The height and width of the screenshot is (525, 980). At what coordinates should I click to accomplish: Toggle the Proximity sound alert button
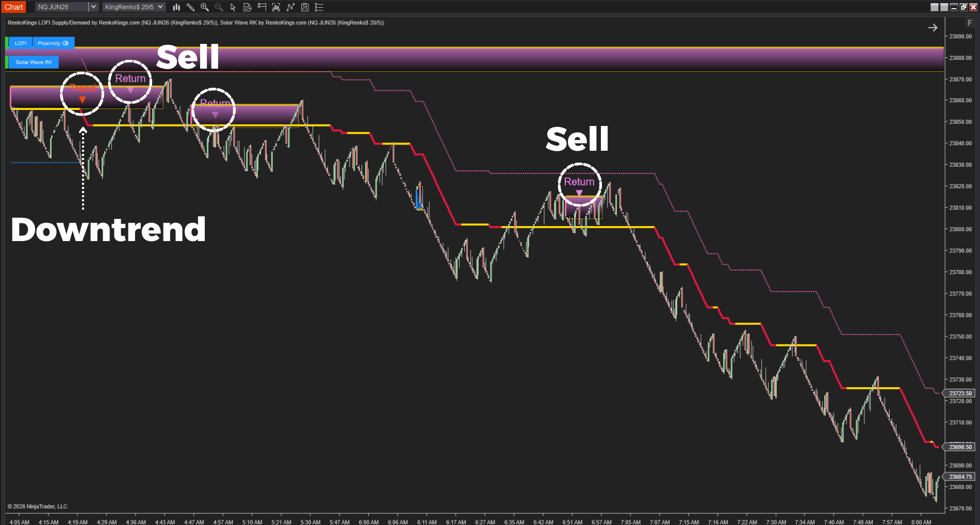point(53,43)
